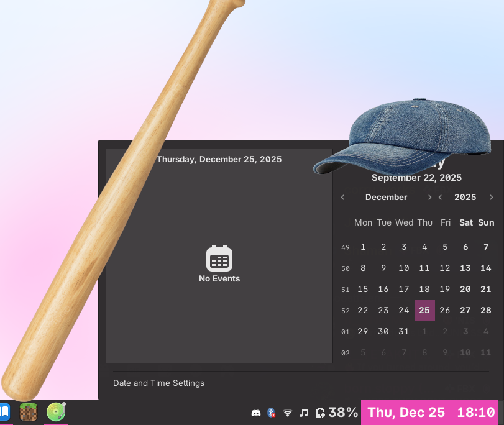Open the Wi-Fi network indicator
Image resolution: width=504 pixels, height=425 pixels.
click(288, 413)
